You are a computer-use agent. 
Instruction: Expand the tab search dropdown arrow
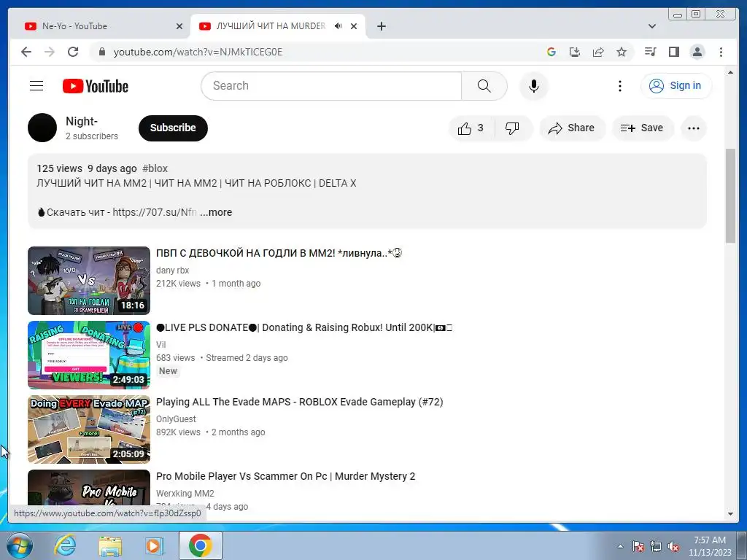(x=651, y=26)
